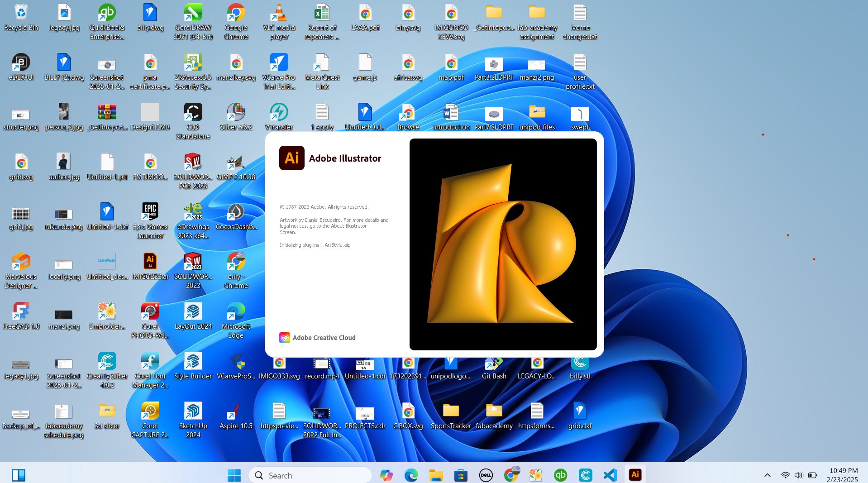Open QuickBooks from the taskbar

pyautogui.click(x=560, y=475)
